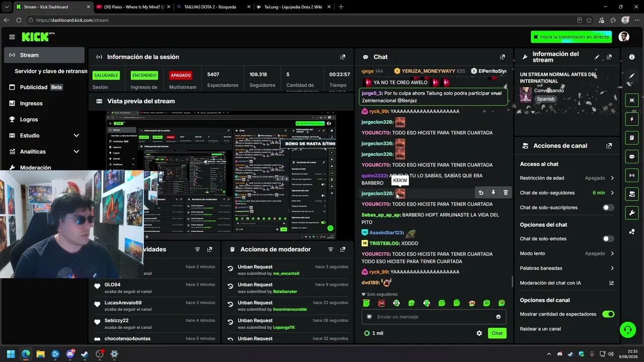This screenshot has width=644, height=362.
Task: Open Chat de solo-seguidores duration chevron
Action: (x=612, y=193)
